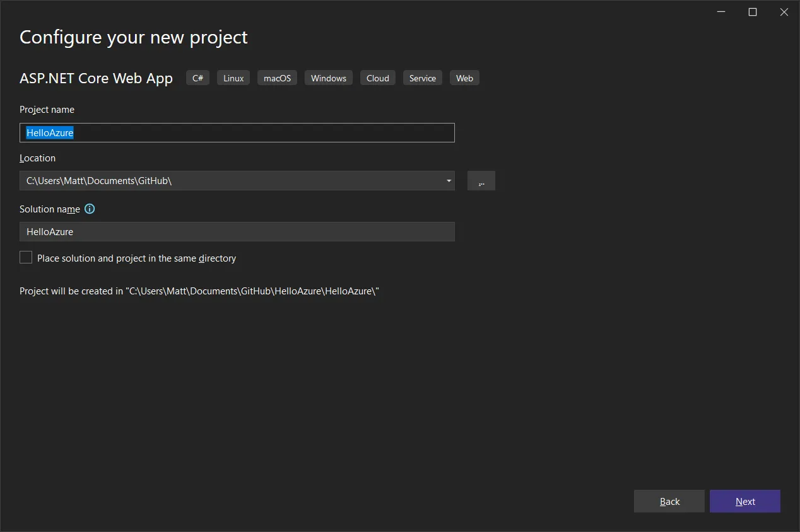800x532 pixels.
Task: Click the Project name label
Action: (x=47, y=110)
